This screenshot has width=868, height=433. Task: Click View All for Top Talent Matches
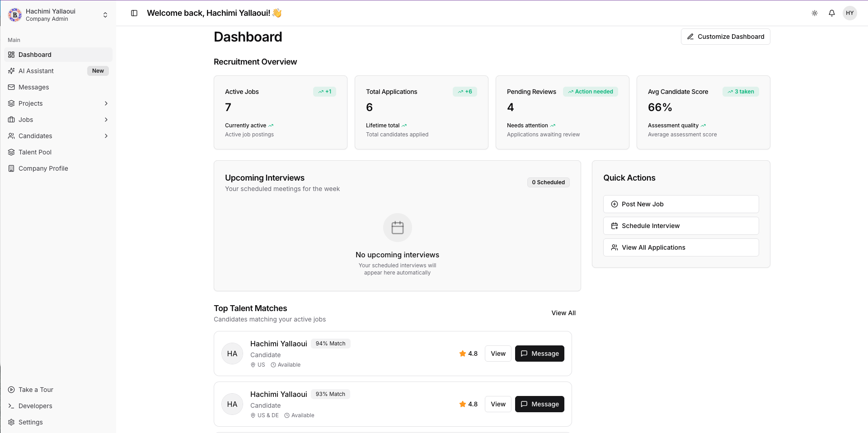(563, 313)
